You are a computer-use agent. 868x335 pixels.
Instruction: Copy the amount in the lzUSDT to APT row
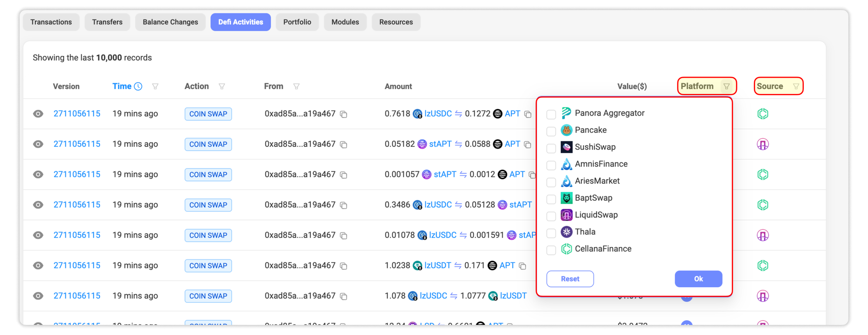(523, 266)
